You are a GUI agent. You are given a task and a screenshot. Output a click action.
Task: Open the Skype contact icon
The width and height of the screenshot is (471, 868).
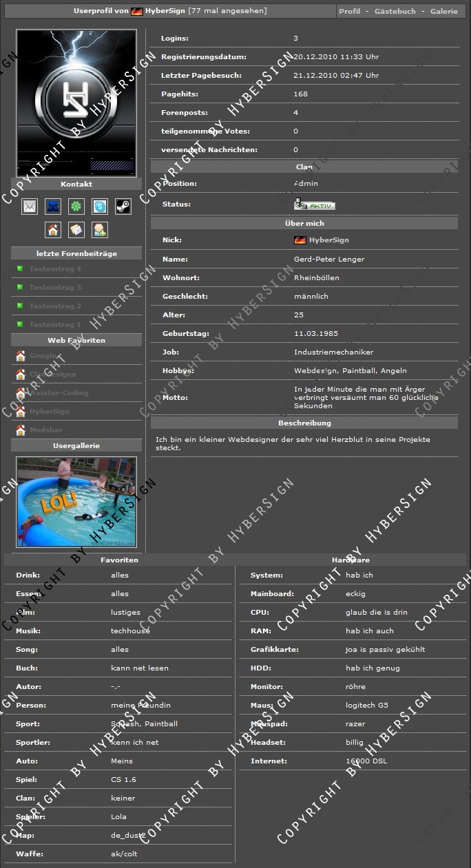(100, 207)
